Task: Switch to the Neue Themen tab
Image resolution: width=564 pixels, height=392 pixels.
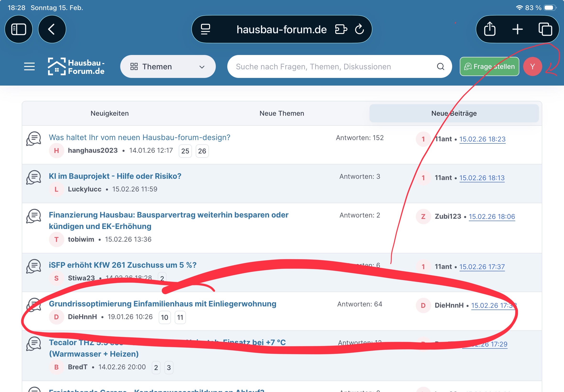Action: [x=282, y=113]
